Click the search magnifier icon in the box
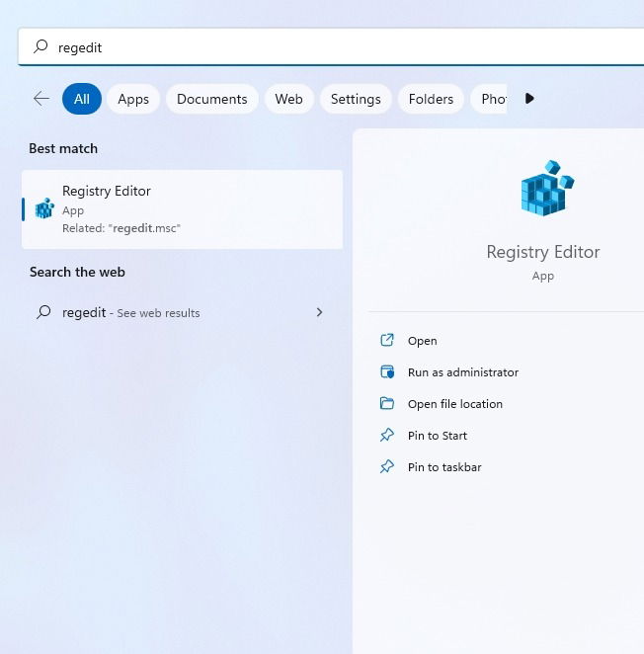Image resolution: width=644 pixels, height=654 pixels. 40,46
